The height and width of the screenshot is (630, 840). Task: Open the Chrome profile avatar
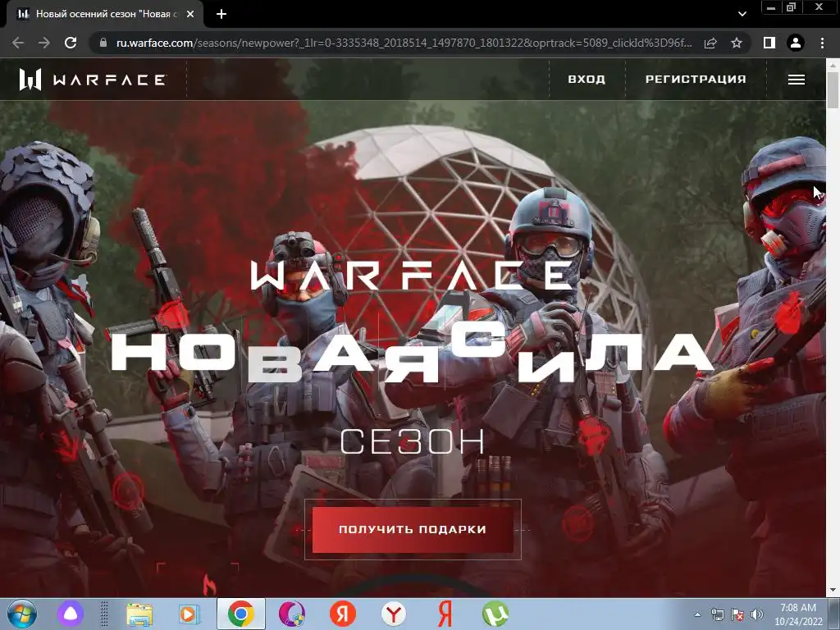[x=796, y=43]
